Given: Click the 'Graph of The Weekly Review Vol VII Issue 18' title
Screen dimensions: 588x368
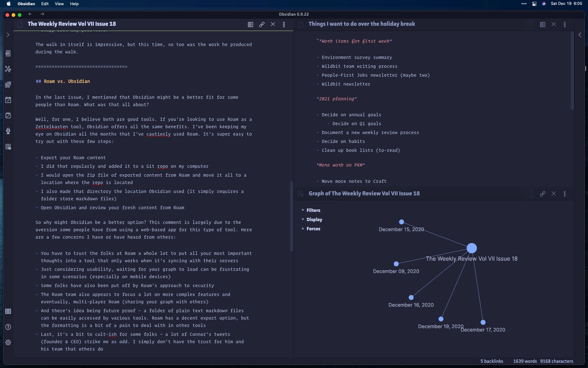Looking at the screenshot, I should coord(364,194).
